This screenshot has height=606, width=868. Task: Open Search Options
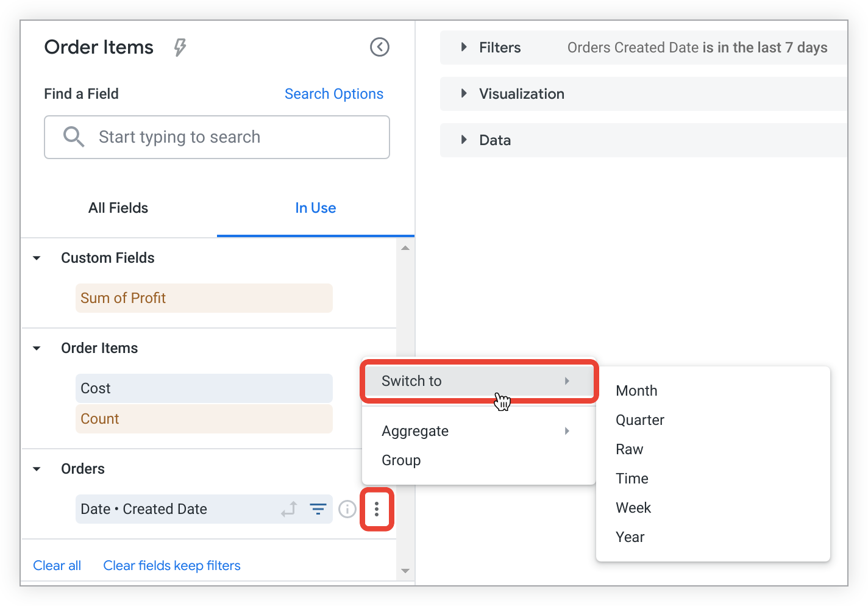coord(333,93)
